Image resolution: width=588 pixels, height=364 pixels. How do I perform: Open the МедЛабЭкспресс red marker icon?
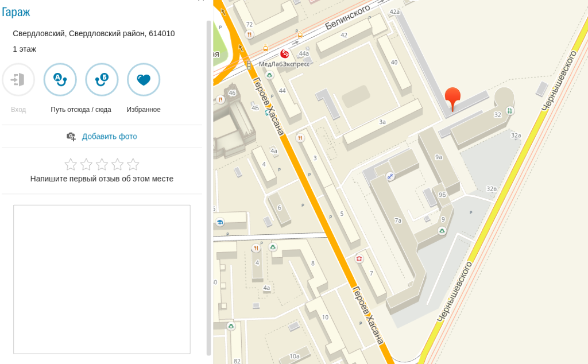pyautogui.click(x=285, y=53)
